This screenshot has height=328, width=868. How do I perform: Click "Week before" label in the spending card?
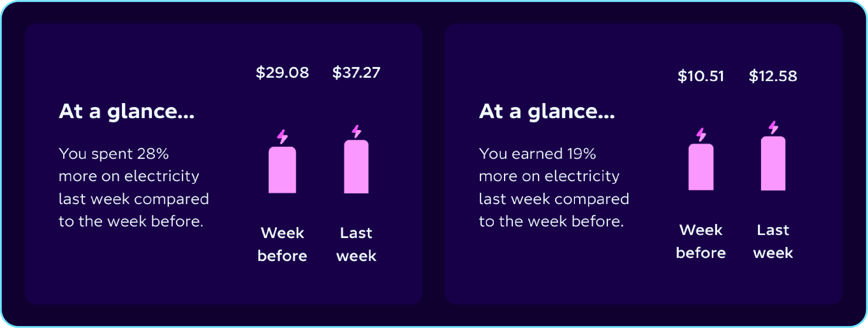coord(282,244)
